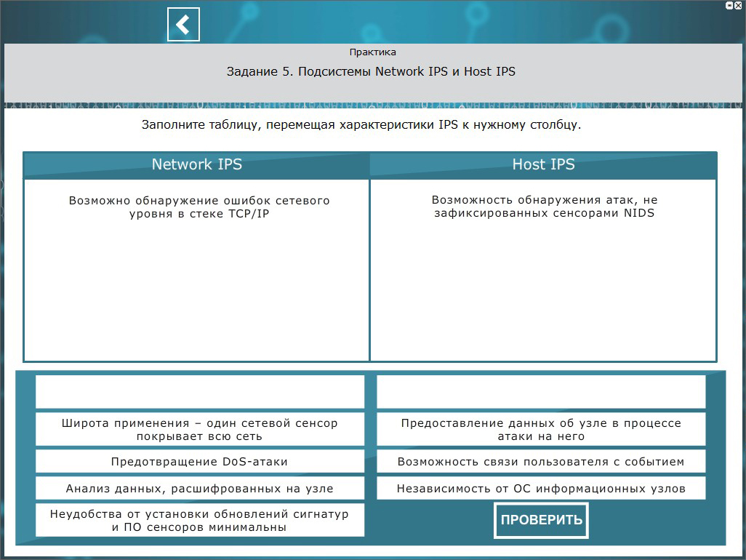Click 'Широта применения – один сетевой сенсор' card
The width and height of the screenshot is (746, 560).
coord(199,430)
